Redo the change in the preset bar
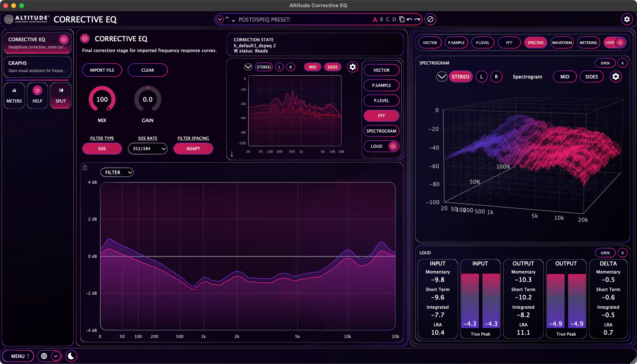 click(x=417, y=19)
